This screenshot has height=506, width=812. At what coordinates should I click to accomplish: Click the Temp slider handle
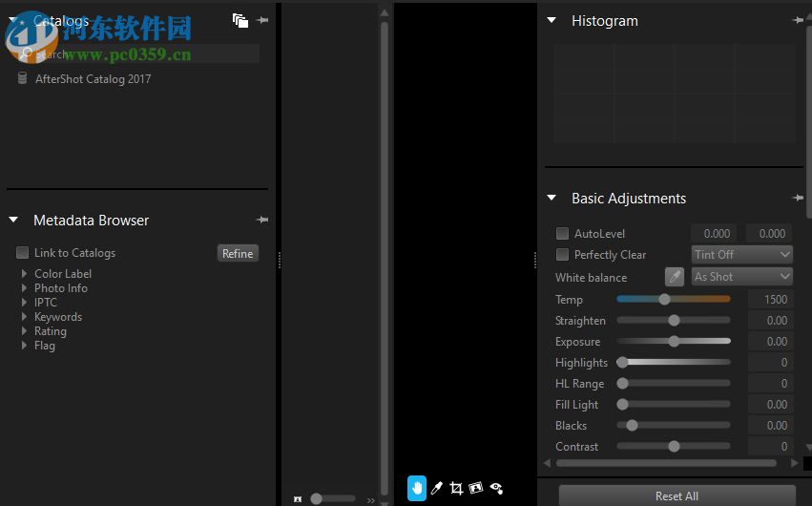coord(664,300)
